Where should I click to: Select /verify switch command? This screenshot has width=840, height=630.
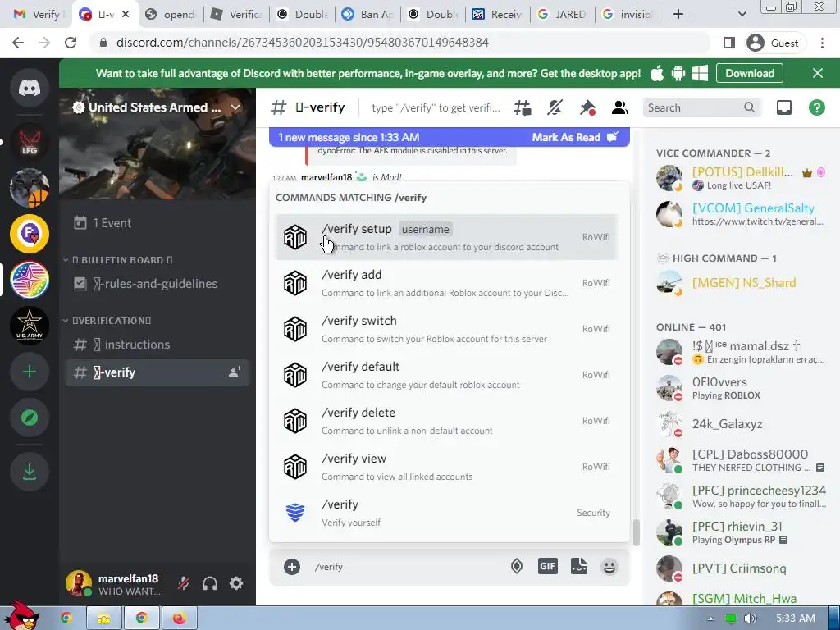tap(447, 329)
